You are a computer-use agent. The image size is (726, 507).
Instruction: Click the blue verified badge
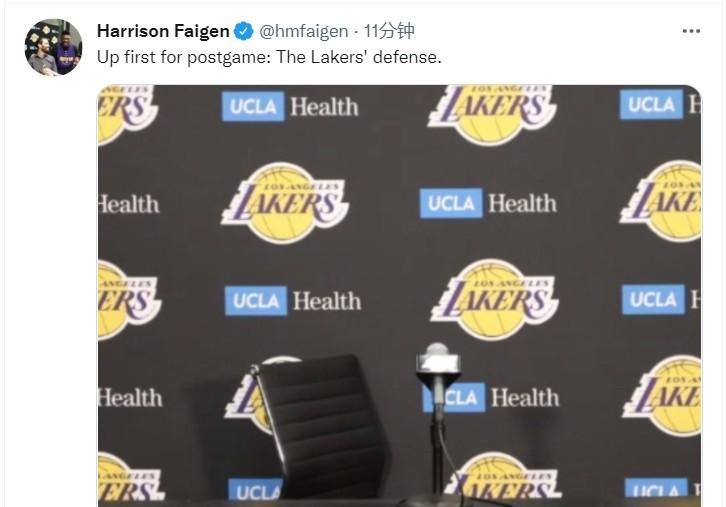[x=244, y=31]
